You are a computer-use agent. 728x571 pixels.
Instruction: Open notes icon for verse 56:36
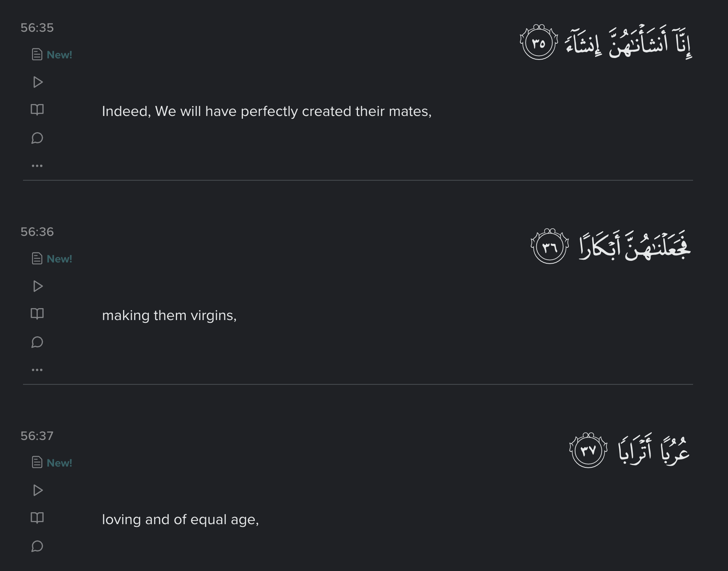37,258
